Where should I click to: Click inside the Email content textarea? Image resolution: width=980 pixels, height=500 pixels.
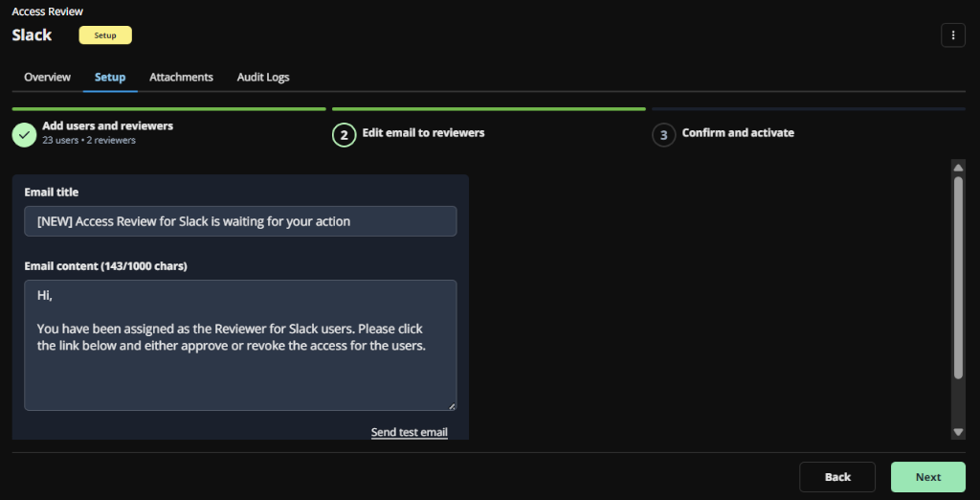(x=240, y=345)
